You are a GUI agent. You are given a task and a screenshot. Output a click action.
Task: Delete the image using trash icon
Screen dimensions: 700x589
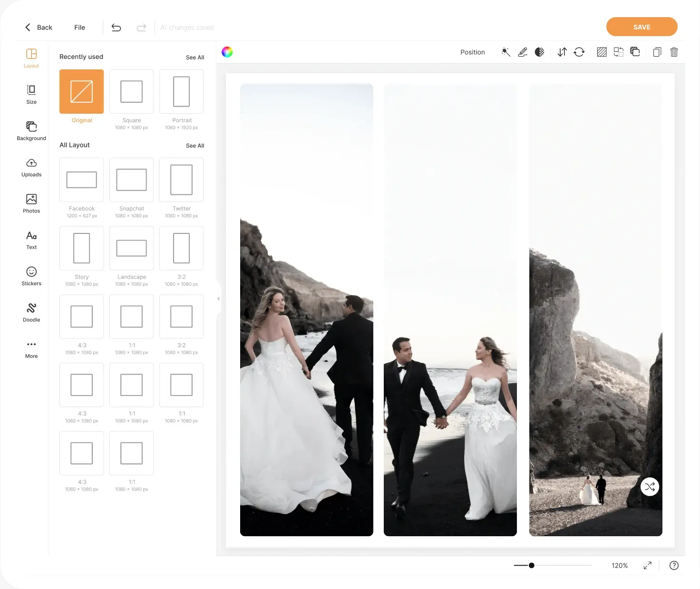[x=674, y=52]
